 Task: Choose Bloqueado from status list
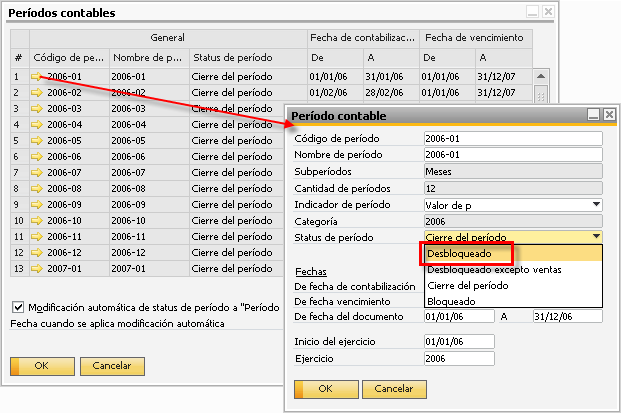pyautogui.click(x=514, y=301)
